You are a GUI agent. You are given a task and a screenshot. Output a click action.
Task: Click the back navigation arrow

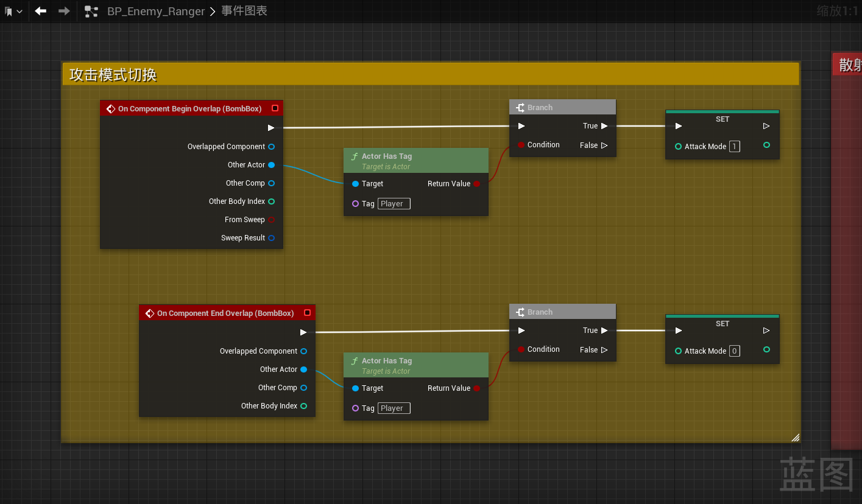click(x=41, y=11)
